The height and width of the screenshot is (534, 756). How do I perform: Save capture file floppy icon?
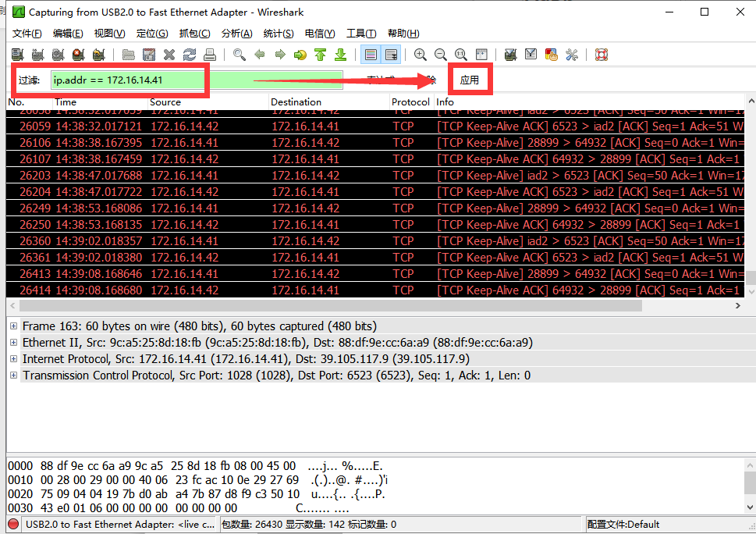(x=149, y=55)
